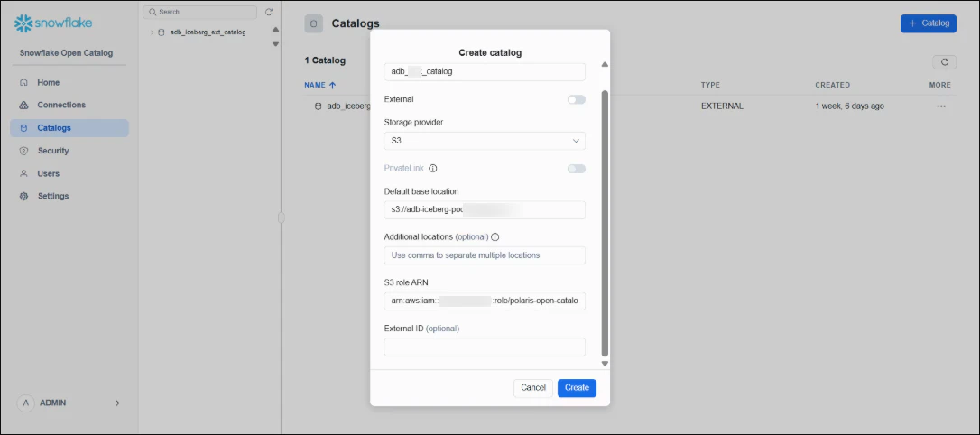Open the Security section
980x435 pixels.
point(69,151)
